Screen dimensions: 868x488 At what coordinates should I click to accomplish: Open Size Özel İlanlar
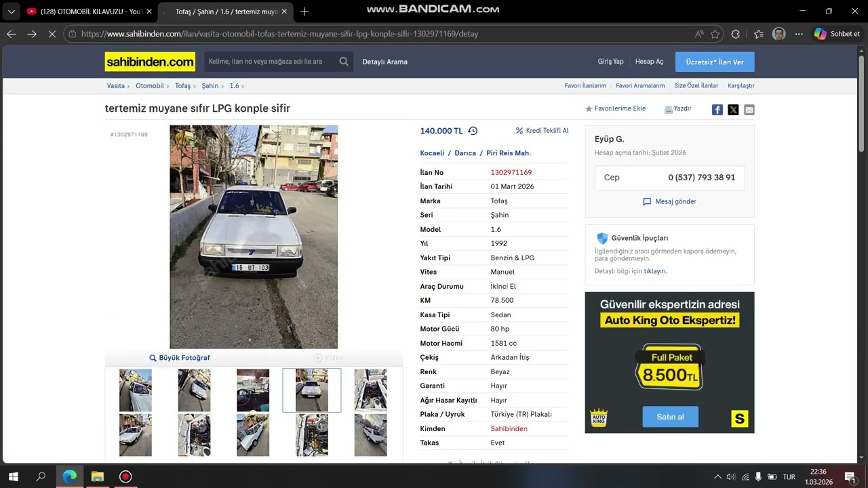click(696, 86)
